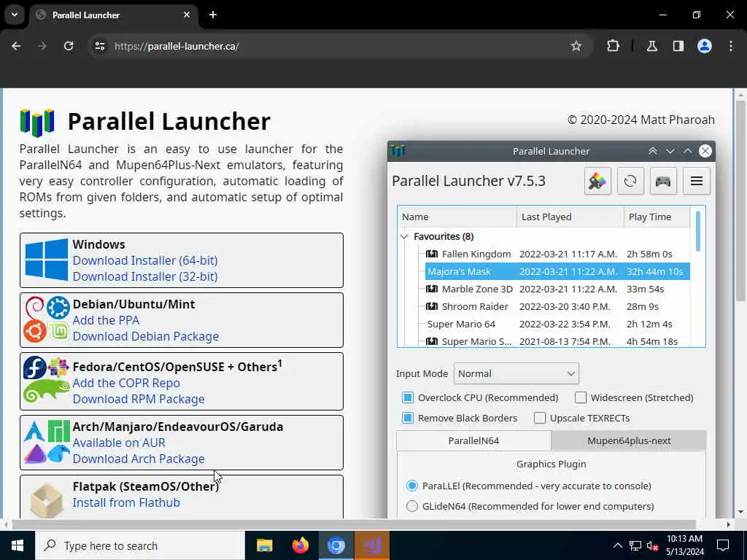Click Download Debian Package link
747x560 pixels.
(x=145, y=336)
